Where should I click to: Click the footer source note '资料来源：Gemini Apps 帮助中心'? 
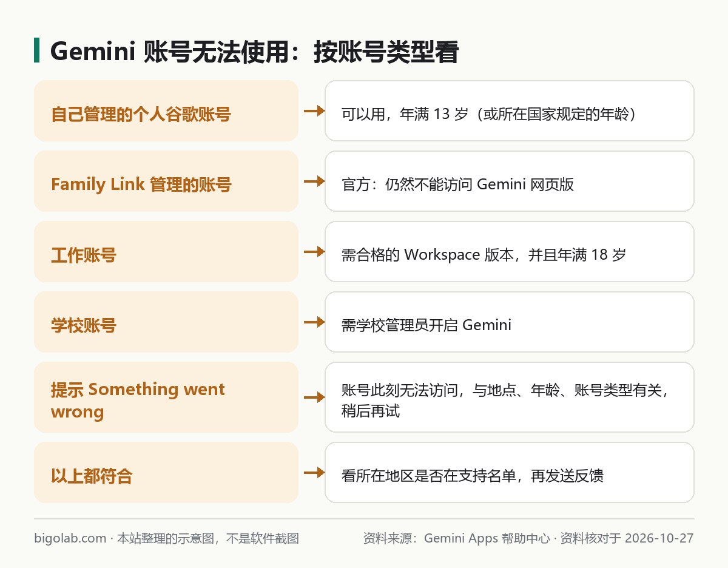(x=457, y=538)
